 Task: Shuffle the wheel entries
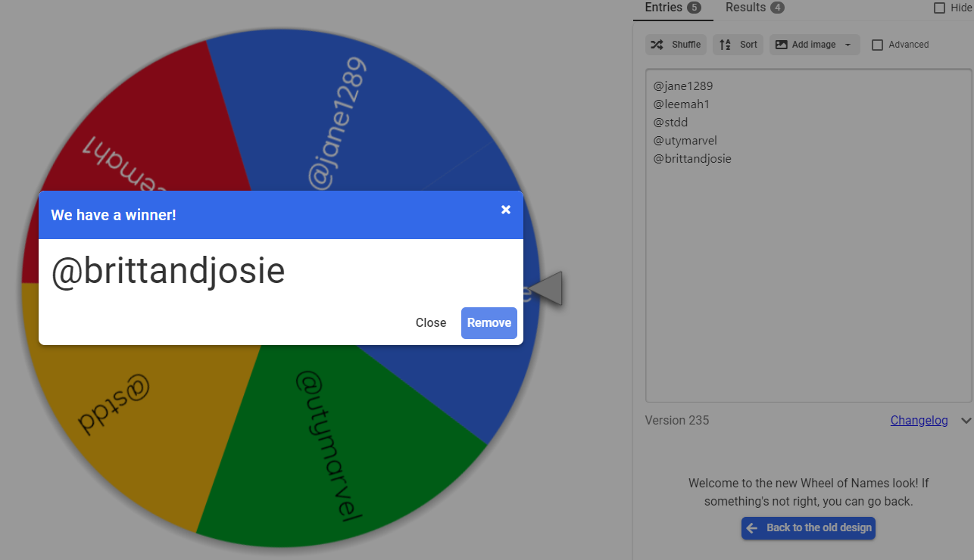pos(676,45)
